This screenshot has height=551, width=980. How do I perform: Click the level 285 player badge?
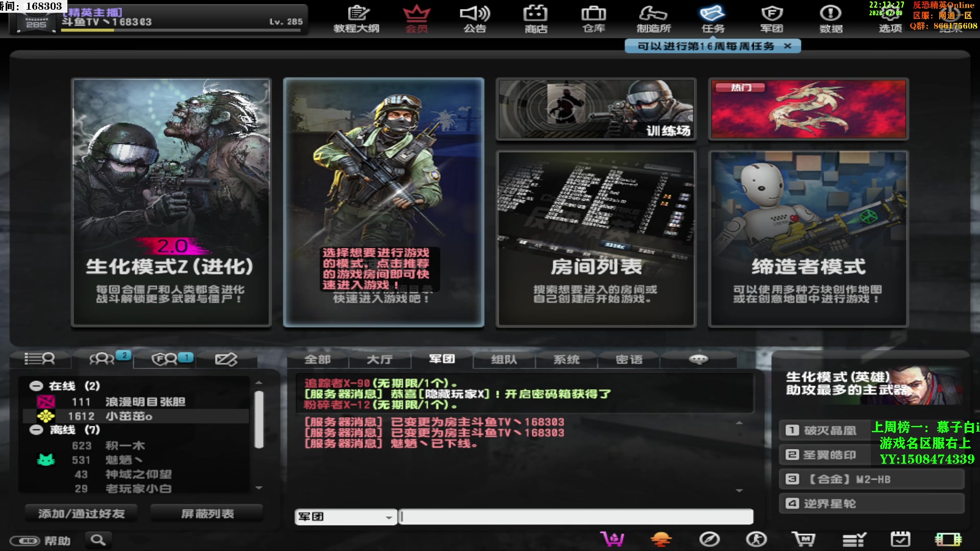36,22
